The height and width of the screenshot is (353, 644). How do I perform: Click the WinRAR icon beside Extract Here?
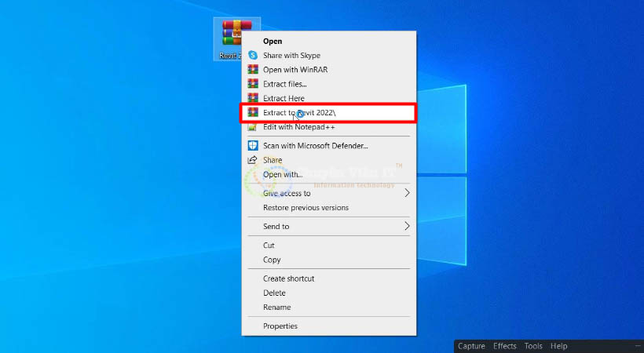tap(253, 98)
